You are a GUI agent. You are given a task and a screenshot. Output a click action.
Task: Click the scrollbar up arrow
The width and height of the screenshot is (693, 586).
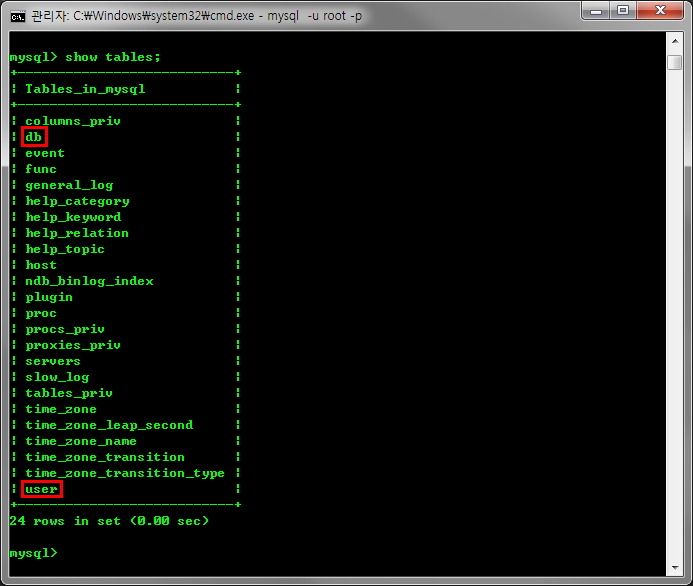point(675,41)
